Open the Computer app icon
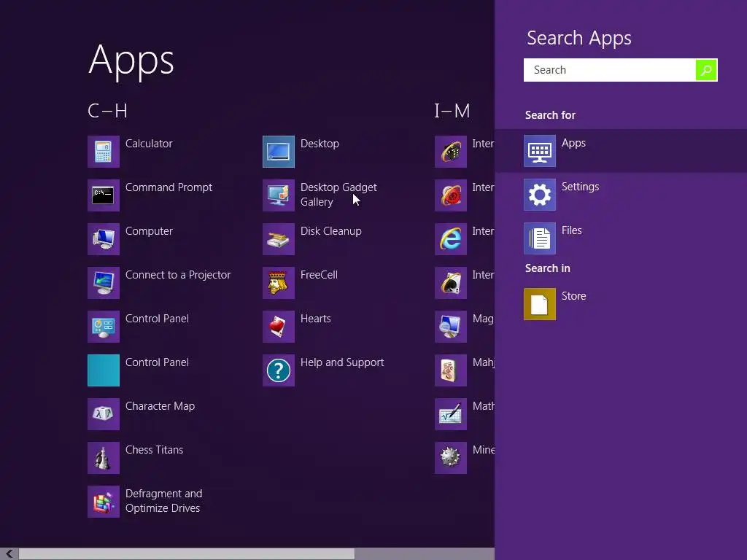Image resolution: width=747 pixels, height=560 pixels. (104, 239)
